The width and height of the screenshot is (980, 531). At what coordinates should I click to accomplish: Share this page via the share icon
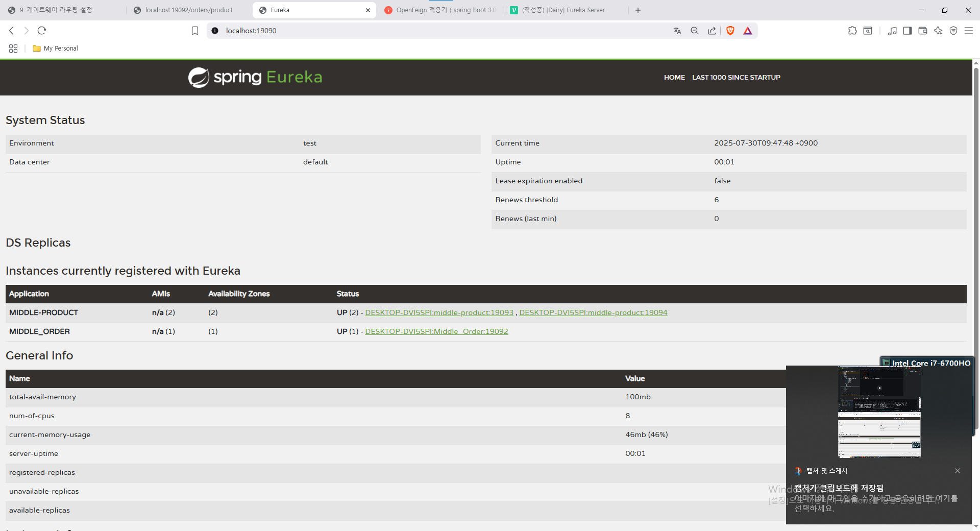712,31
